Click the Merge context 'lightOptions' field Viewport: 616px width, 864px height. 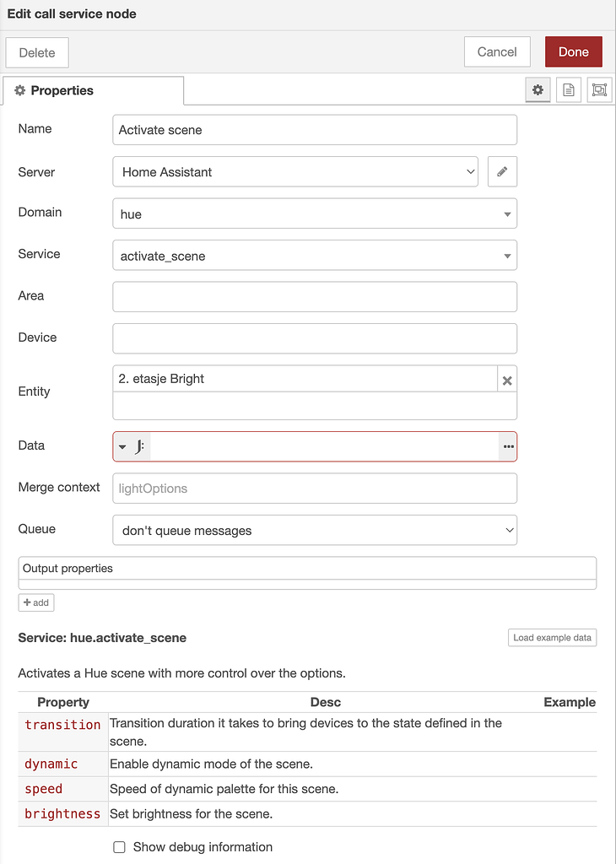click(x=314, y=488)
